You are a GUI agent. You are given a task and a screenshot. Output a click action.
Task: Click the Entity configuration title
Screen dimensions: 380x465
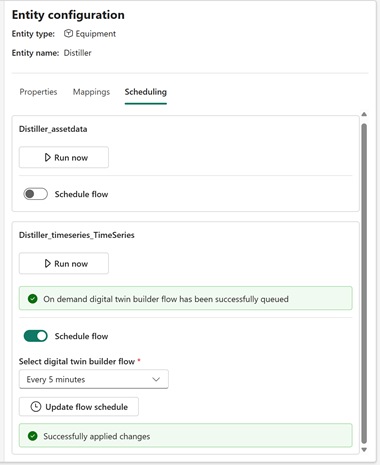point(68,15)
